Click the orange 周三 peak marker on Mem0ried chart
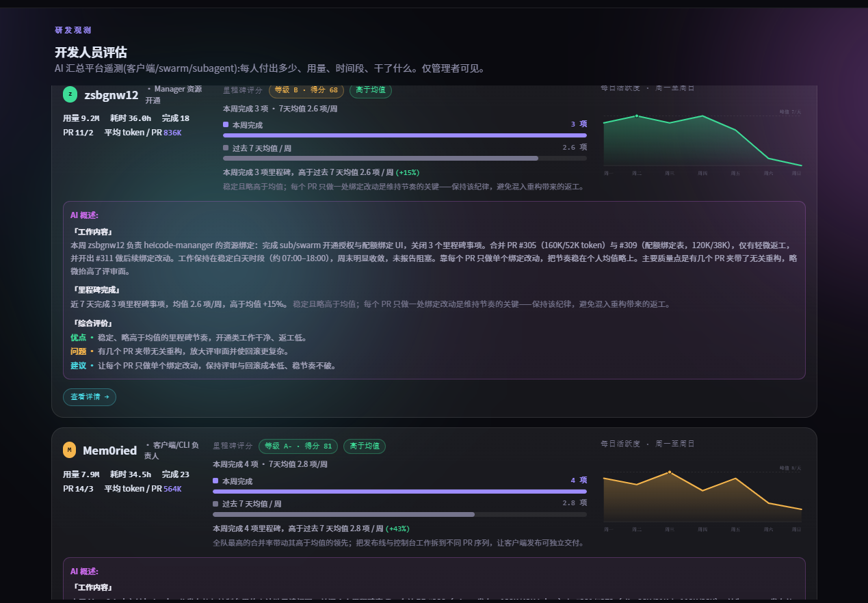This screenshot has width=868, height=603. 670,472
